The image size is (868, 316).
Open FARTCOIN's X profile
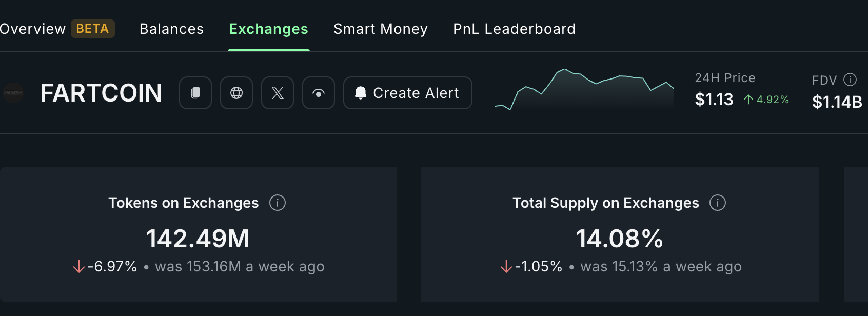pos(278,93)
